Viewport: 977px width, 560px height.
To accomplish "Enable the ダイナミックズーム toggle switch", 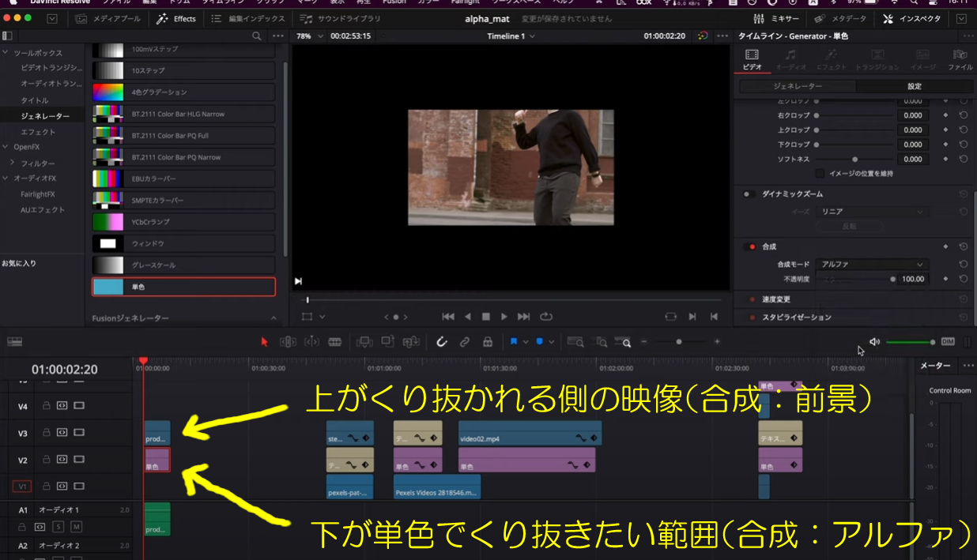I will click(749, 194).
